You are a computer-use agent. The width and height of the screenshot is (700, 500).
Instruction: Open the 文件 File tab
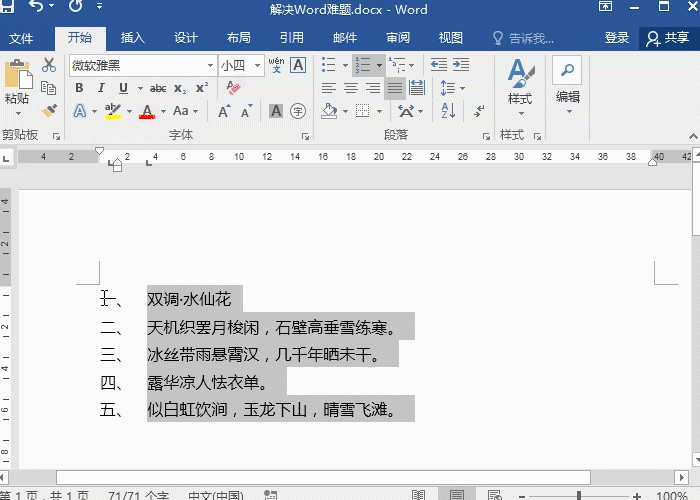click(x=21, y=38)
